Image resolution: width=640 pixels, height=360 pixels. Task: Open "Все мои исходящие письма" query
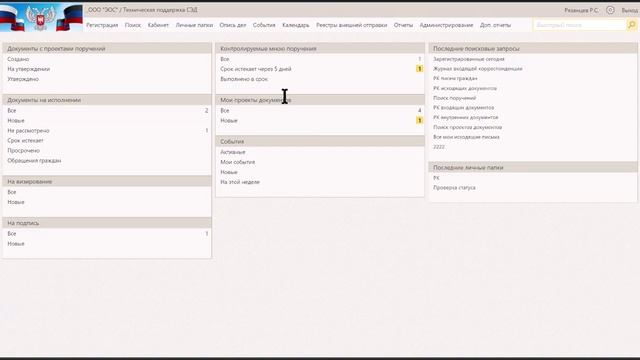click(466, 137)
